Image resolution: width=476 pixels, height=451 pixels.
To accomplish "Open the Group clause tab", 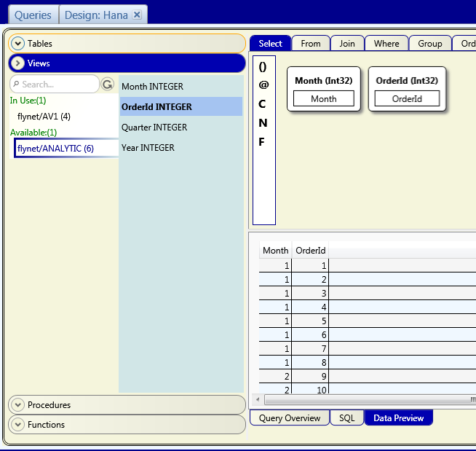I will point(430,44).
